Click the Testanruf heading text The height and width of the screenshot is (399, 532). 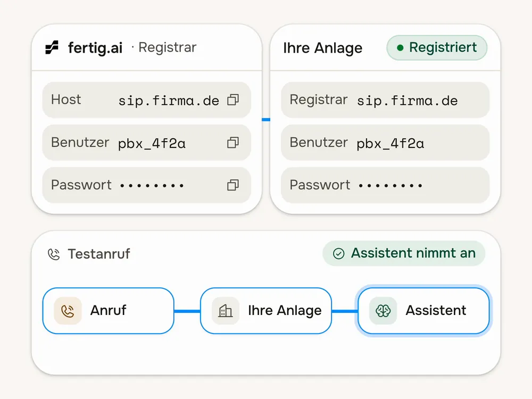pos(99,254)
